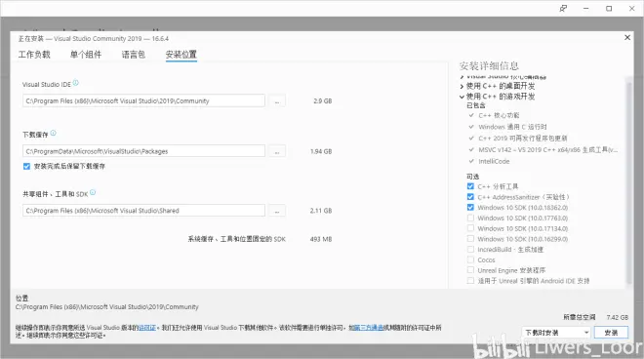Toggle 安装完成后保留下载缓存 checkbox
The image size is (644, 359).
(x=26, y=167)
